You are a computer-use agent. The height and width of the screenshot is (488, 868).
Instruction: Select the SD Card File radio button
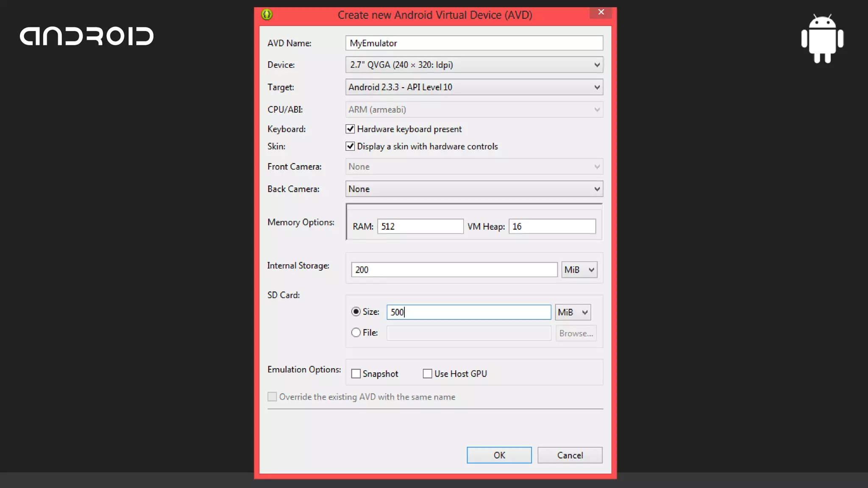(356, 333)
